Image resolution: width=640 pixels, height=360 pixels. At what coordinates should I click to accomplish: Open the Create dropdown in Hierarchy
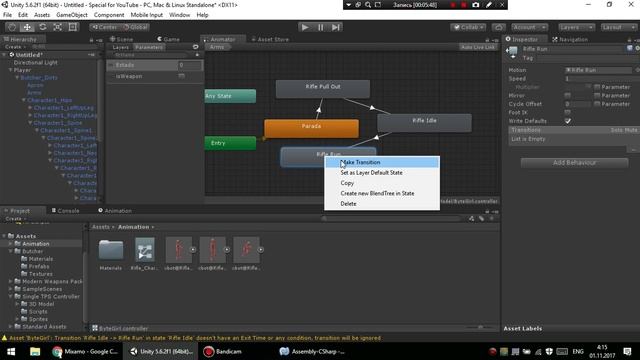point(15,47)
